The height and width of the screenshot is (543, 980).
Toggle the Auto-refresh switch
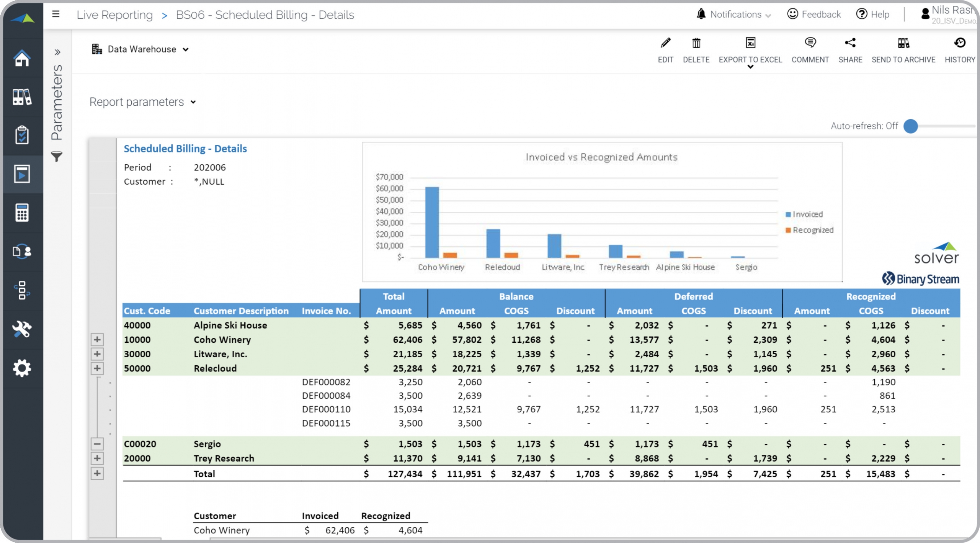tap(911, 126)
